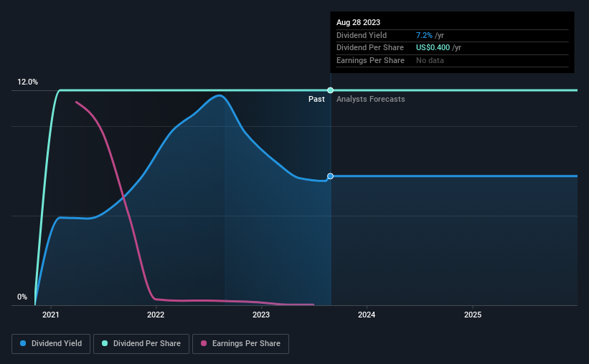Click the US$0.400 Dividend Per Share tooltip value
This screenshot has height=364, width=589.
point(433,48)
